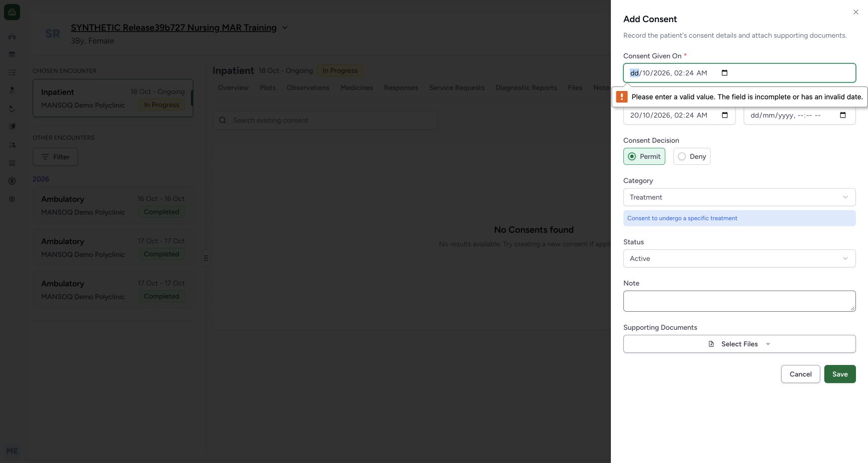This screenshot has width=868, height=463.
Task: Open Select Files dropdown for supporting documents
Action: pos(739,344)
